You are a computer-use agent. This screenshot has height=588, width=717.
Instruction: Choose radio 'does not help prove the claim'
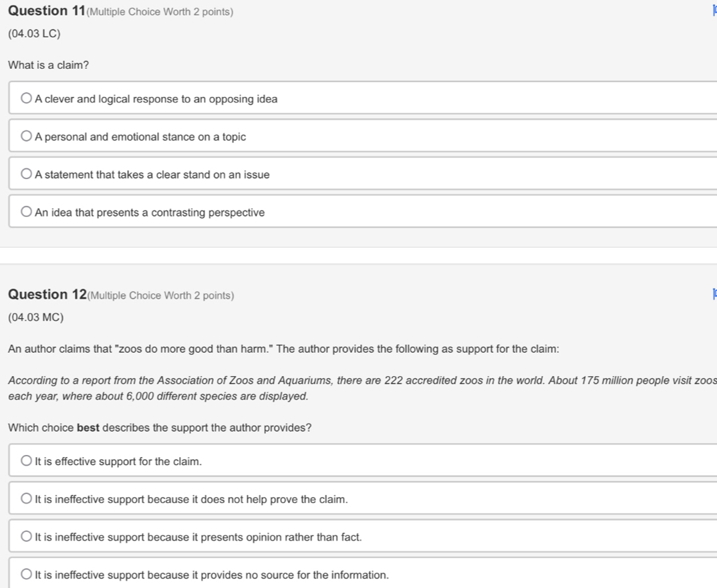[27, 498]
